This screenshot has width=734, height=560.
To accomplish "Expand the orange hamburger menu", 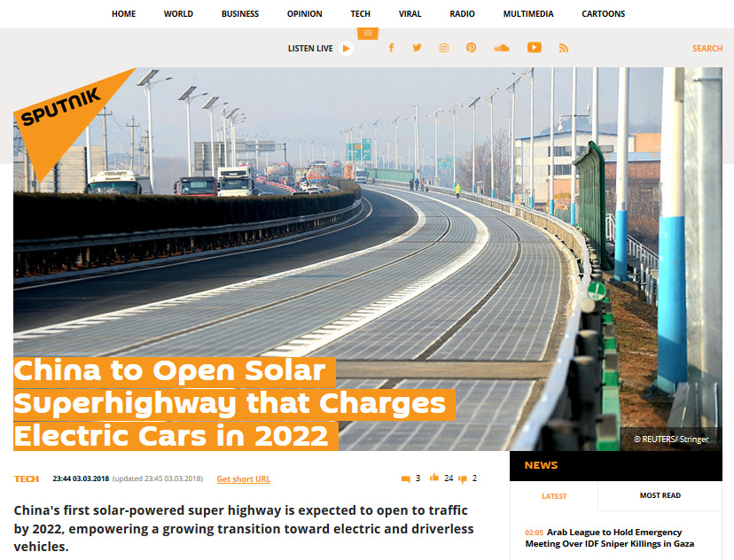I will (x=368, y=33).
